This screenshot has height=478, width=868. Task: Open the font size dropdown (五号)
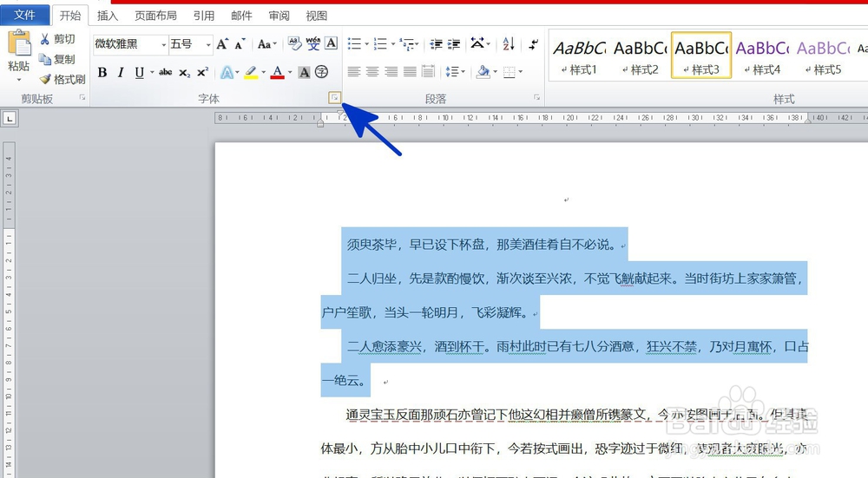click(208, 44)
